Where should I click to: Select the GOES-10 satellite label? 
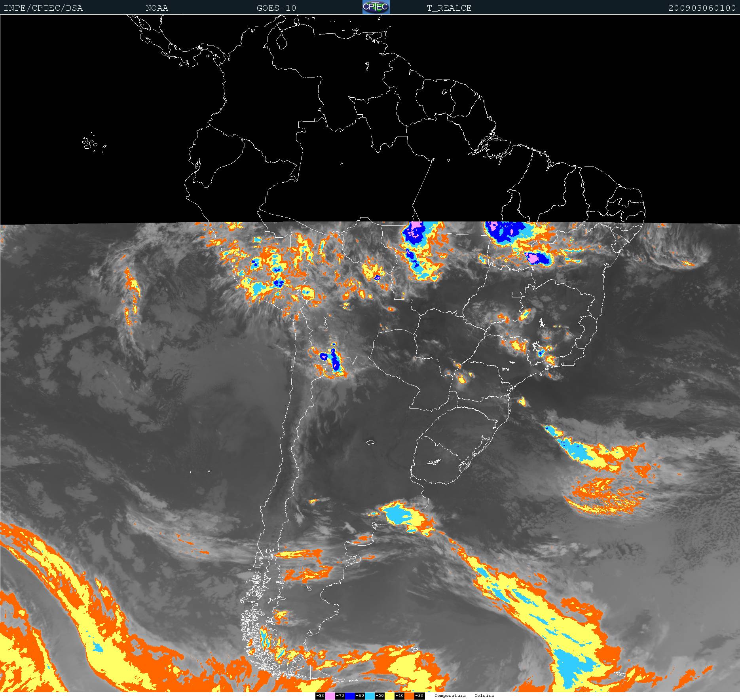point(276,8)
